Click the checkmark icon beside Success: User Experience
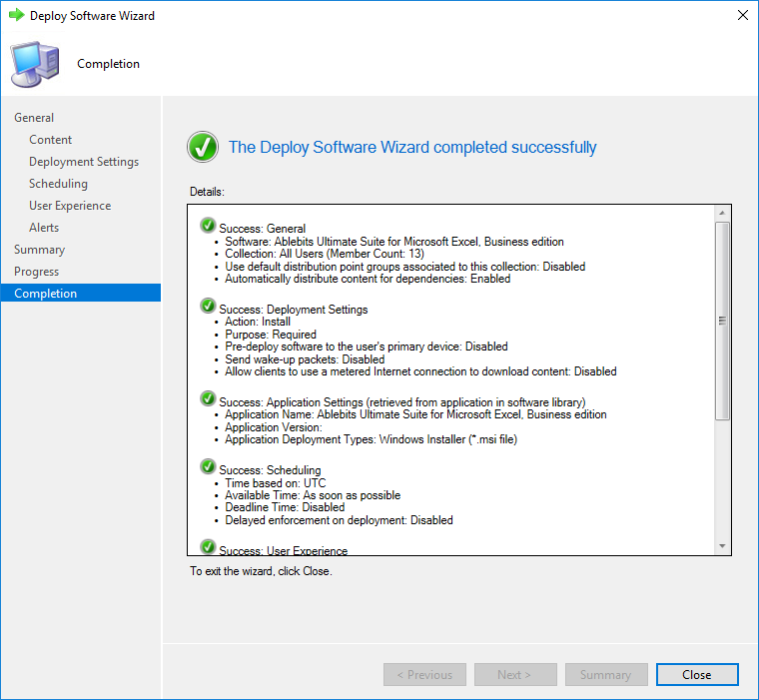This screenshot has height=700, width=759. tap(208, 547)
